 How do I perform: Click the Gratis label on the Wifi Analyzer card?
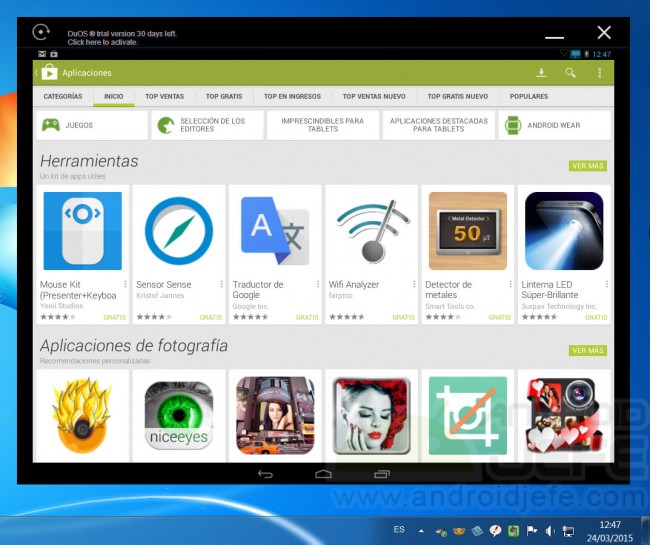(x=403, y=317)
